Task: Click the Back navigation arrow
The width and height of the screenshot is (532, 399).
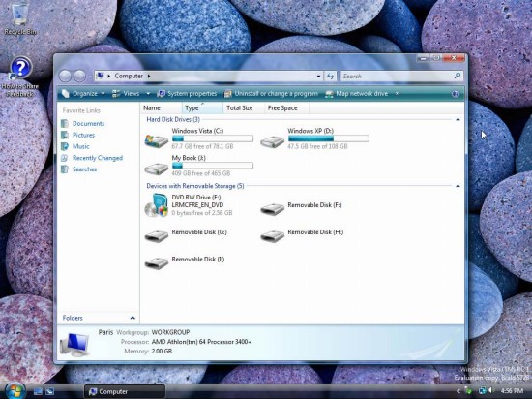Action: 65,77
